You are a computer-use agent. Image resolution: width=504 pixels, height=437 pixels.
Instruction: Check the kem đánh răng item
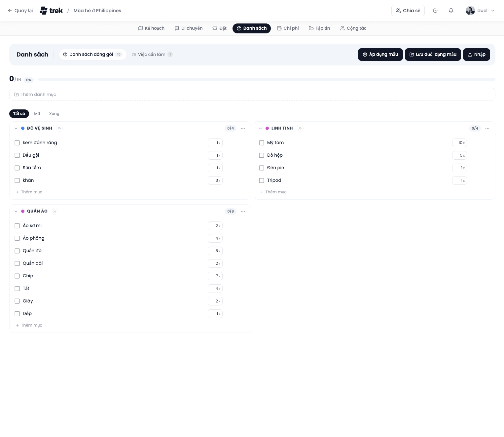(x=17, y=143)
